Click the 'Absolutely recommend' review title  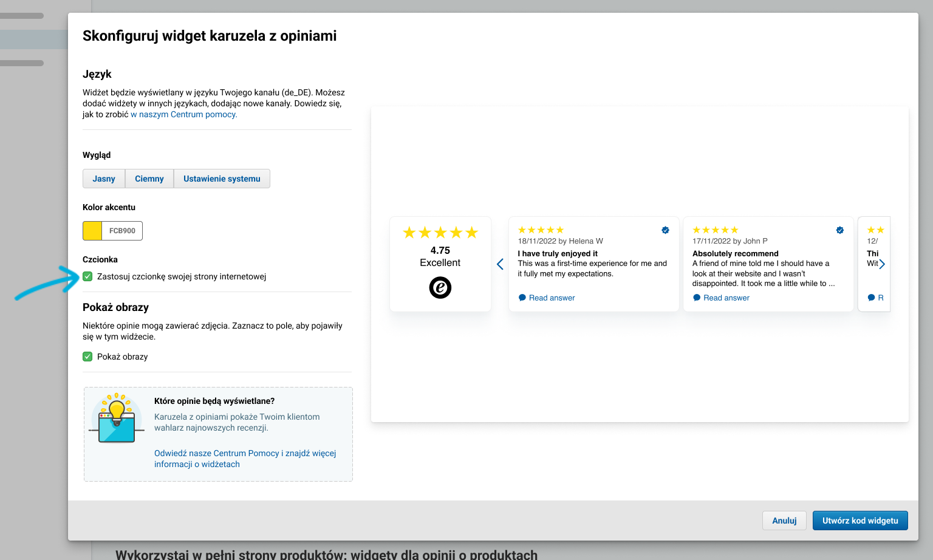coord(735,253)
